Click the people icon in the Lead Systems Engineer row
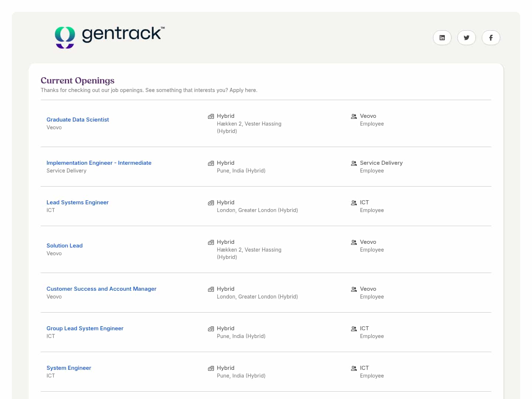Screen dimensions: 532x399 click(x=354, y=203)
